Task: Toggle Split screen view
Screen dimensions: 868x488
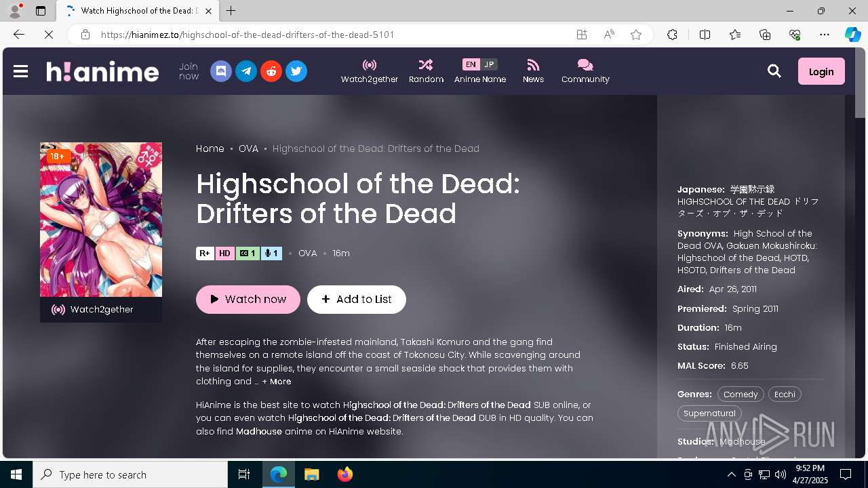Action: click(705, 35)
